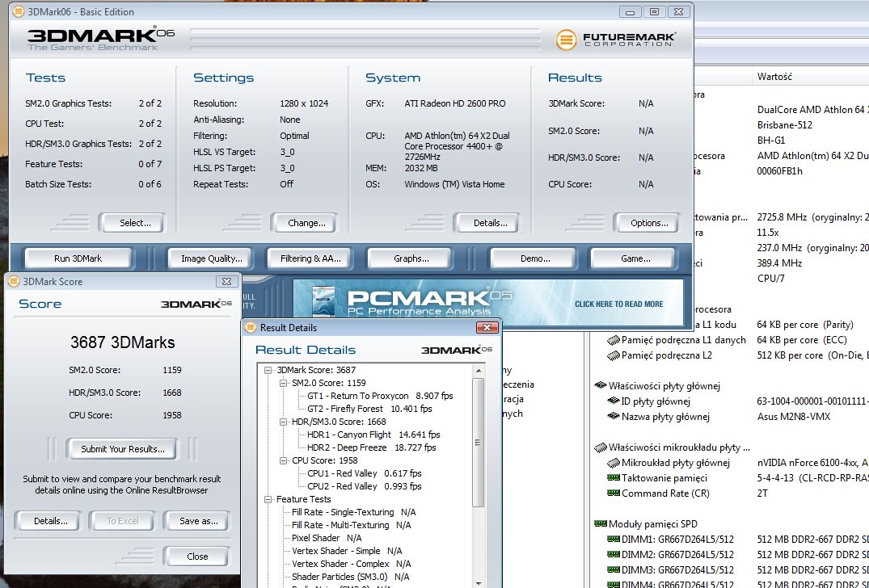Click Właściwości płyty głównej section icon

[600, 386]
